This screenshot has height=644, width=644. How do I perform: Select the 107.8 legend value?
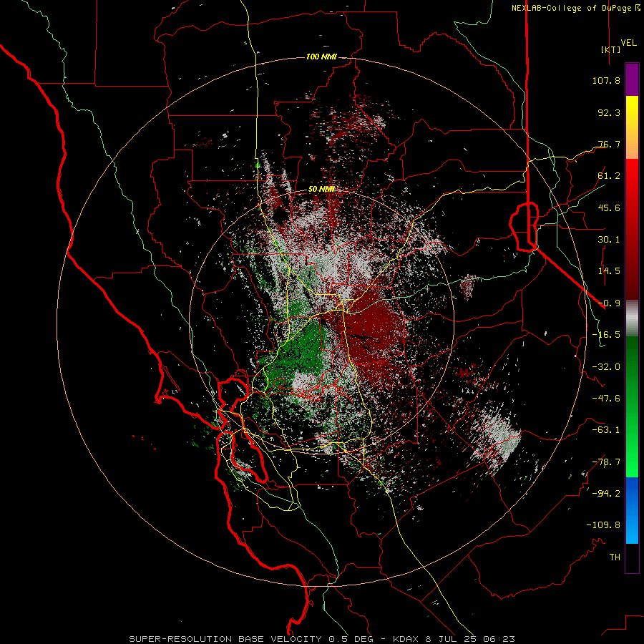606,80
